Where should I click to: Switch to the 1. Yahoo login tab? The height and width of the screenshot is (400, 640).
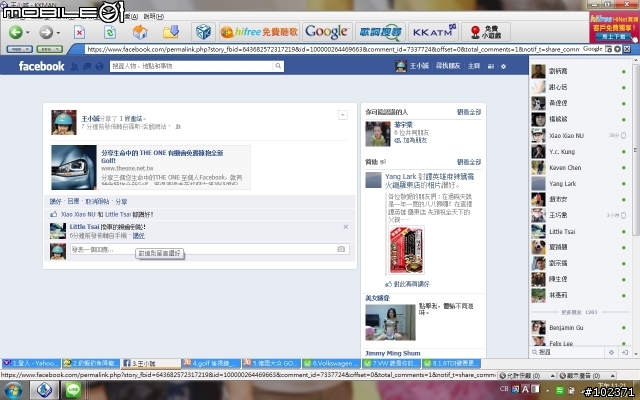coord(31,363)
